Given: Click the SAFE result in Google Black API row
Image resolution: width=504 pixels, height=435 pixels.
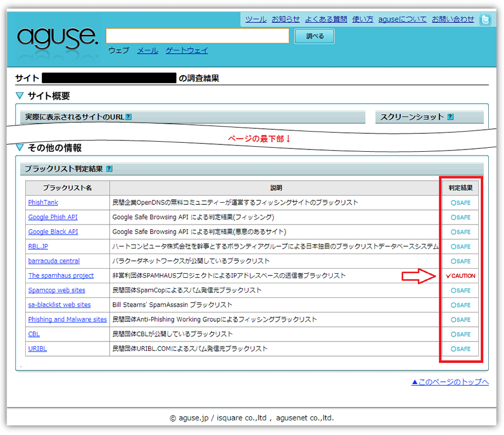Looking at the screenshot, I should point(461,232).
